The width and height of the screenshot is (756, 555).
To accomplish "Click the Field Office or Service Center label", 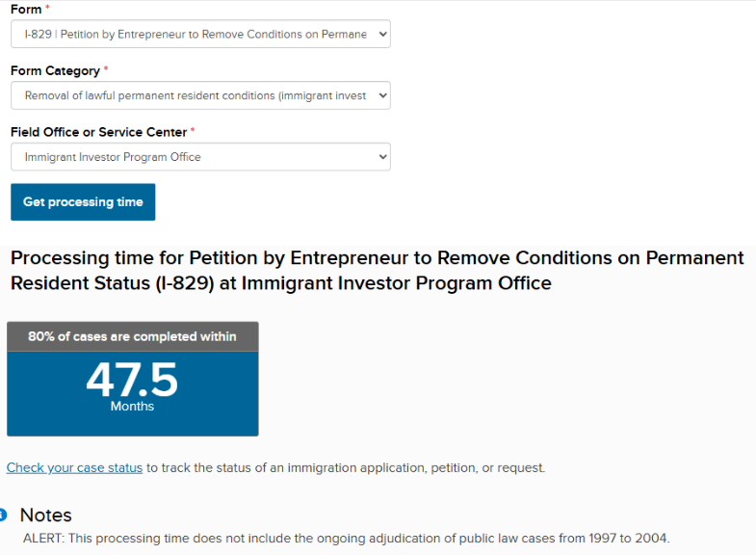I will (98, 132).
